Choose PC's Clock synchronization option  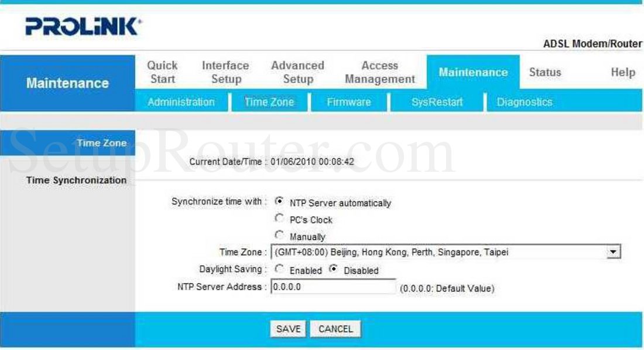click(x=279, y=219)
